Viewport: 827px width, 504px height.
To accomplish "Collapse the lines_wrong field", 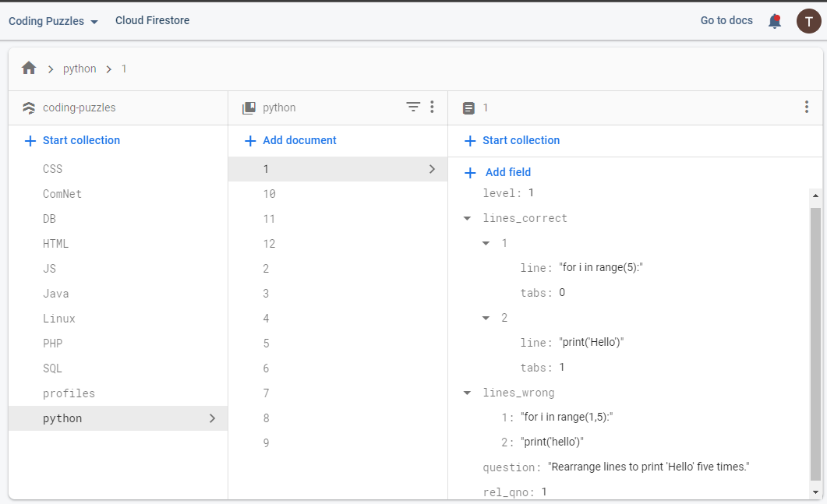I will tap(467, 393).
